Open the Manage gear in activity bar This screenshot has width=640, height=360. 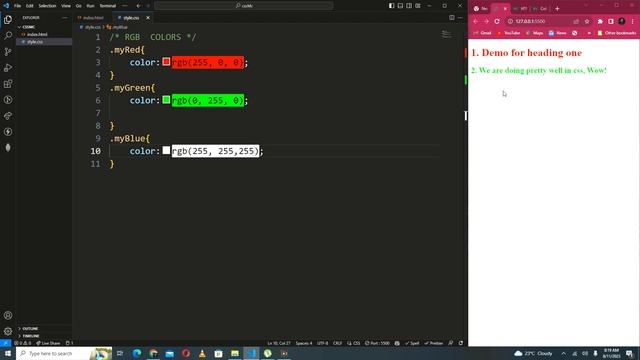[x=8, y=331]
